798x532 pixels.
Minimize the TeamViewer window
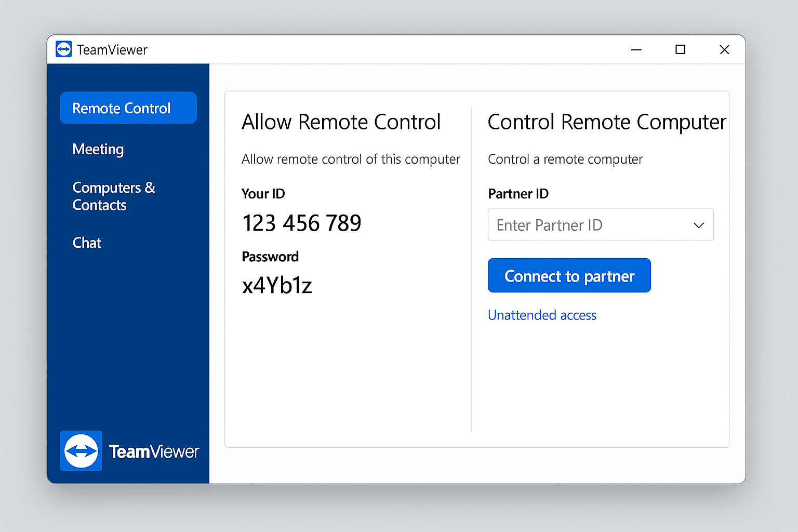click(636, 49)
